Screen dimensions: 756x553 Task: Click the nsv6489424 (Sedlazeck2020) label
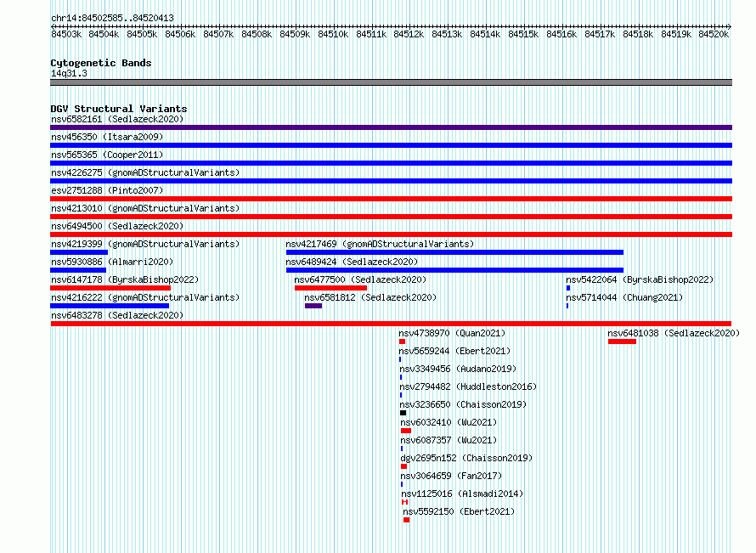tap(352, 262)
